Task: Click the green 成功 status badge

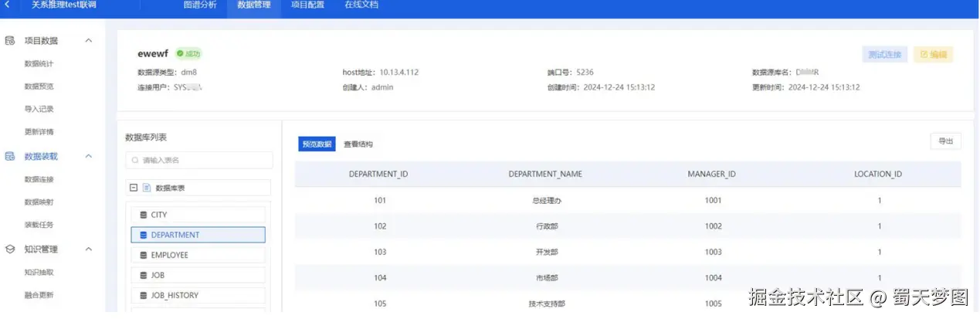Action: pyautogui.click(x=188, y=53)
